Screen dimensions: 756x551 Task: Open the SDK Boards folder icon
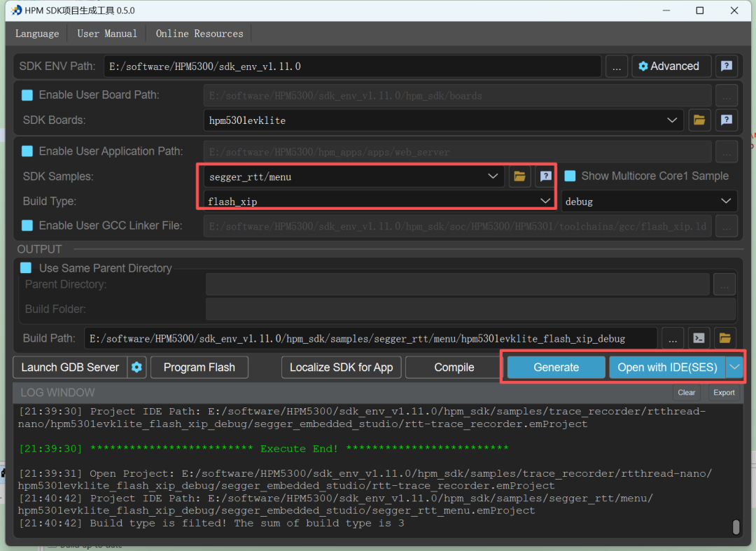click(x=699, y=120)
